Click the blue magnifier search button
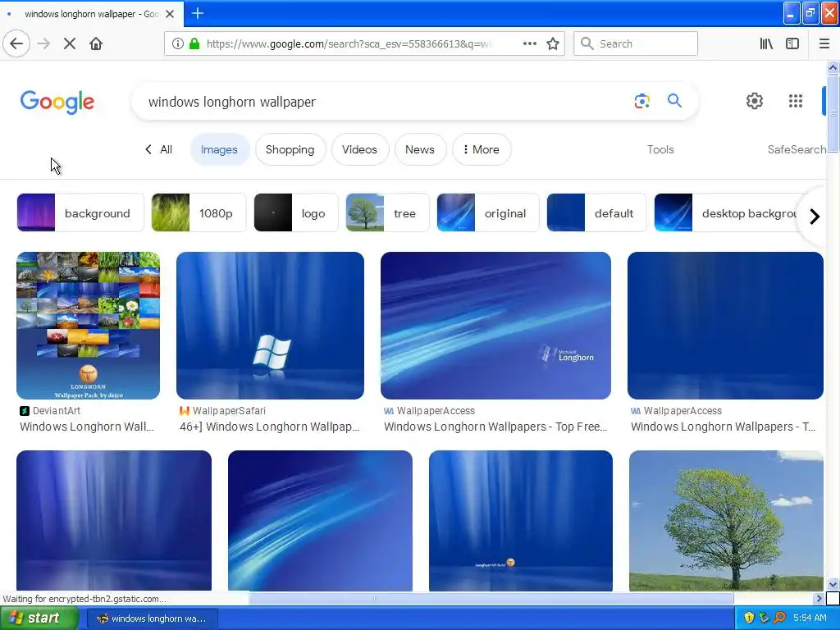This screenshot has height=630, width=840. [x=674, y=101]
